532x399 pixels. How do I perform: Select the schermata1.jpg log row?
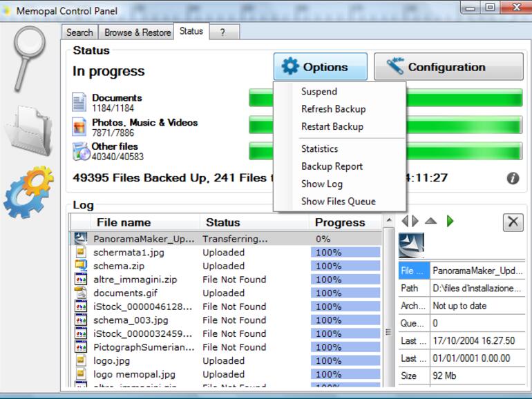click(227, 252)
